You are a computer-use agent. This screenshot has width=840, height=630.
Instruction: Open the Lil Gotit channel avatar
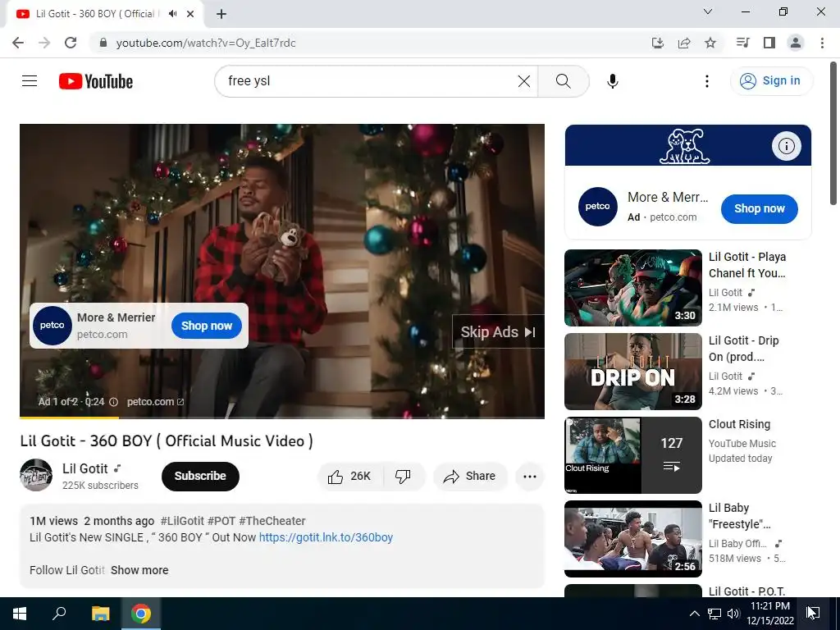36,475
